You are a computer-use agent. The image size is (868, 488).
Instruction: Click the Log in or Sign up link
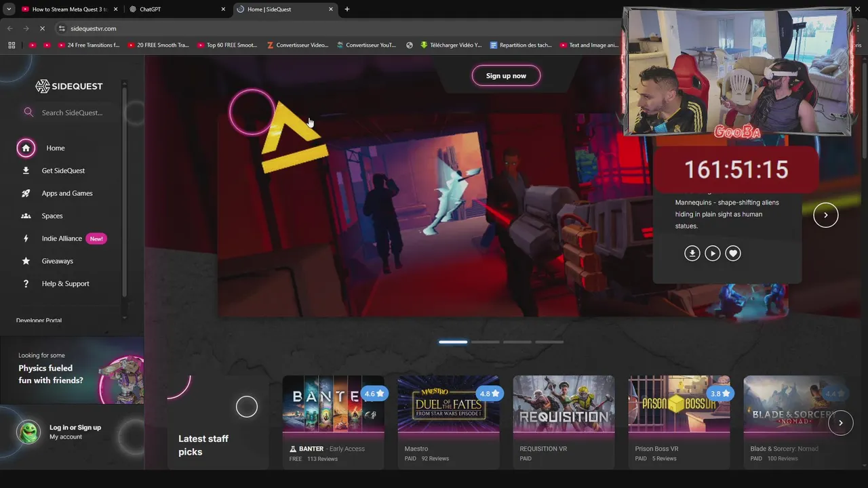point(75,428)
